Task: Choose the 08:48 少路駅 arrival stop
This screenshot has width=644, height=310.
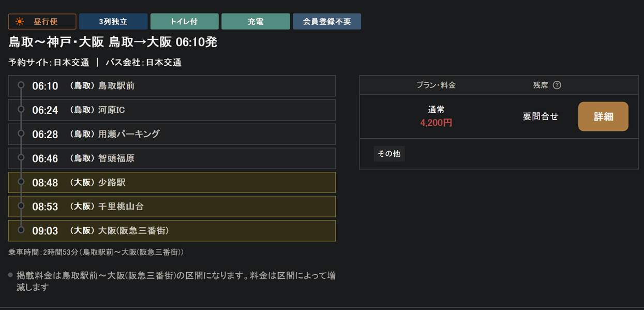Action: (172, 182)
